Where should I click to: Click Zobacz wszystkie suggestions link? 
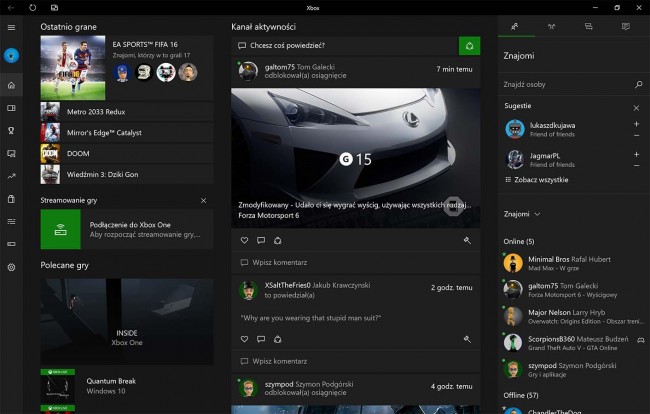537,180
